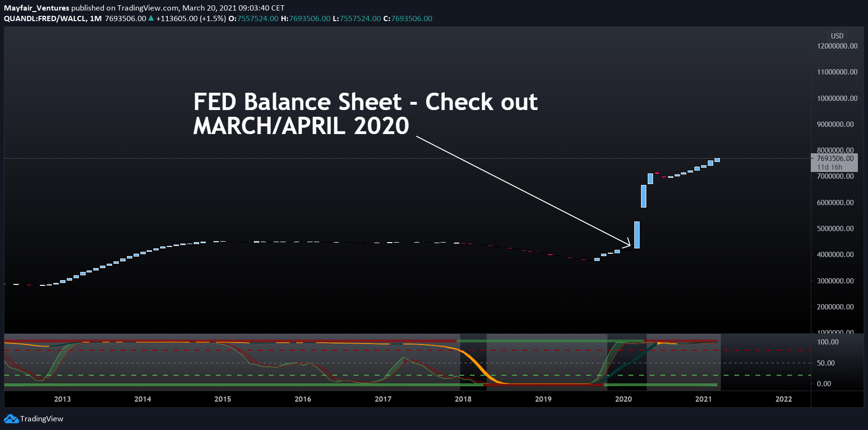Click the 4000000.00 price axis label

coord(835,255)
